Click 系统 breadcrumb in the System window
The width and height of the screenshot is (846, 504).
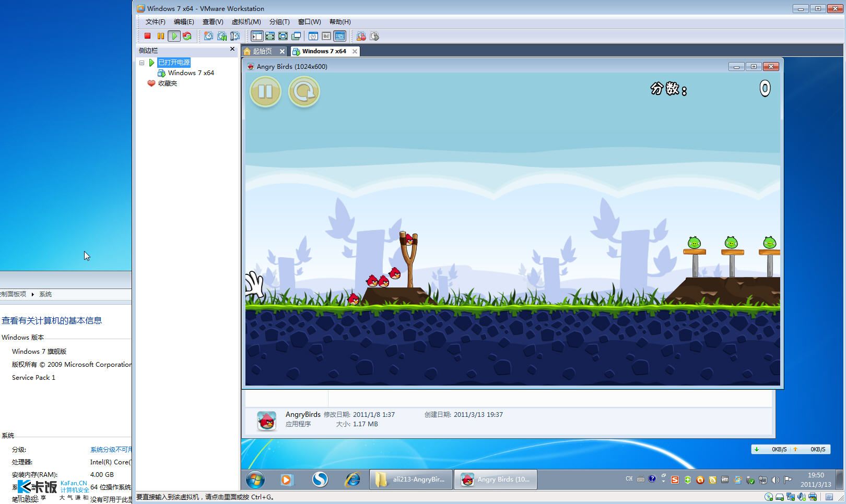coord(45,294)
